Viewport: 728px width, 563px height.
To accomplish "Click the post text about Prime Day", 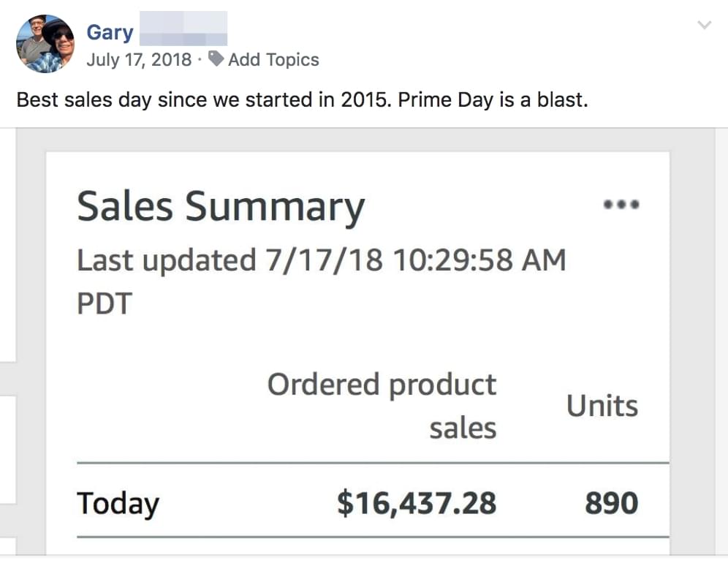I will point(302,99).
